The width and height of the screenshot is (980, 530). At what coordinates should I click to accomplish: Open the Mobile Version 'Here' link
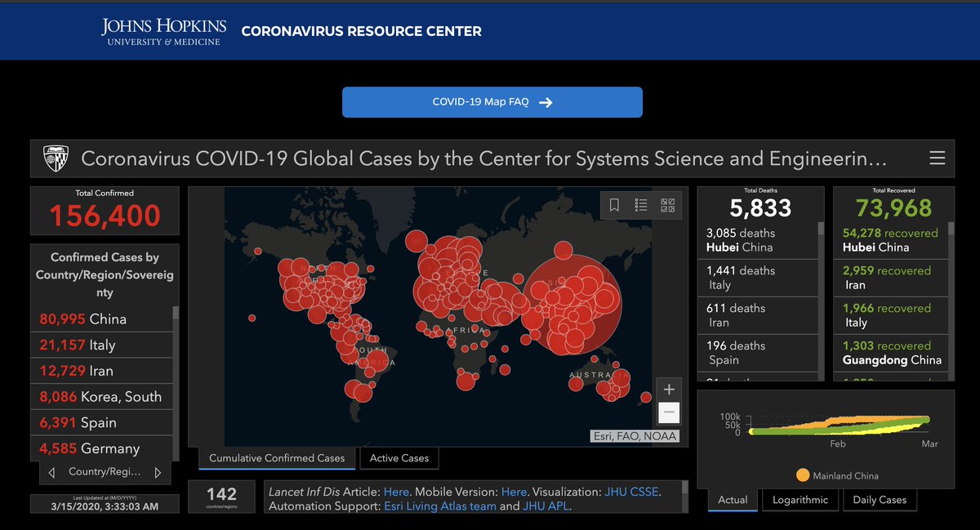(x=514, y=492)
